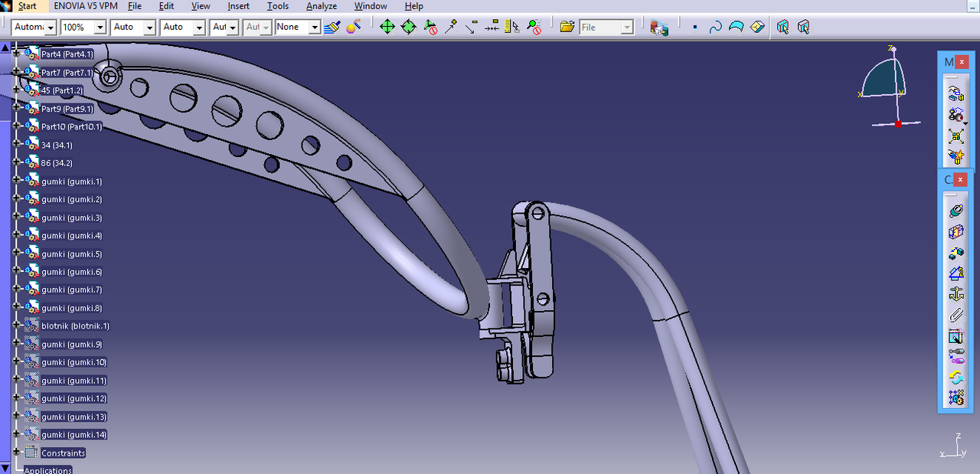Click the tree scroll down arrow
This screenshot has width=980, height=474.
pyautogui.click(x=5, y=467)
